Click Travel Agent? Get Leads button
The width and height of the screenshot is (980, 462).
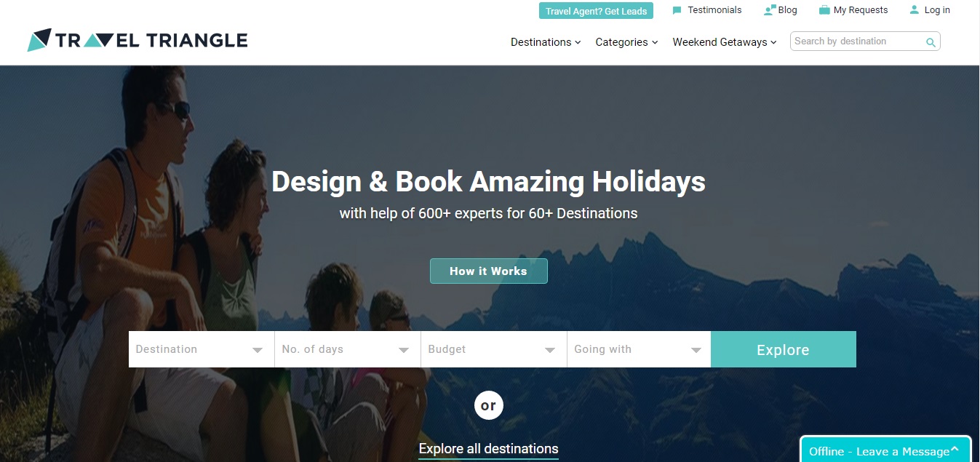point(596,11)
